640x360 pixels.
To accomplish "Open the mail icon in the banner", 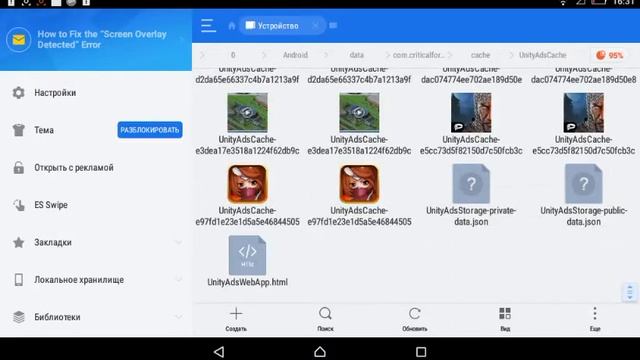I will (x=18, y=40).
